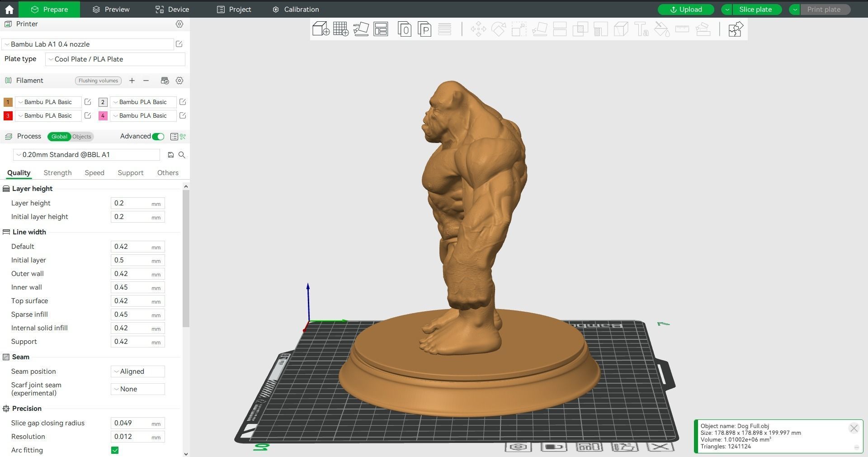
Task: Select the Color painting bucket tool
Action: (x=662, y=29)
